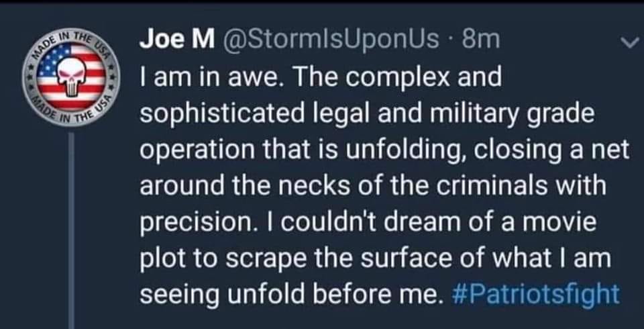Click 'seeing unfold before me' text
The width and height of the screenshot is (644, 329).
click(x=289, y=295)
